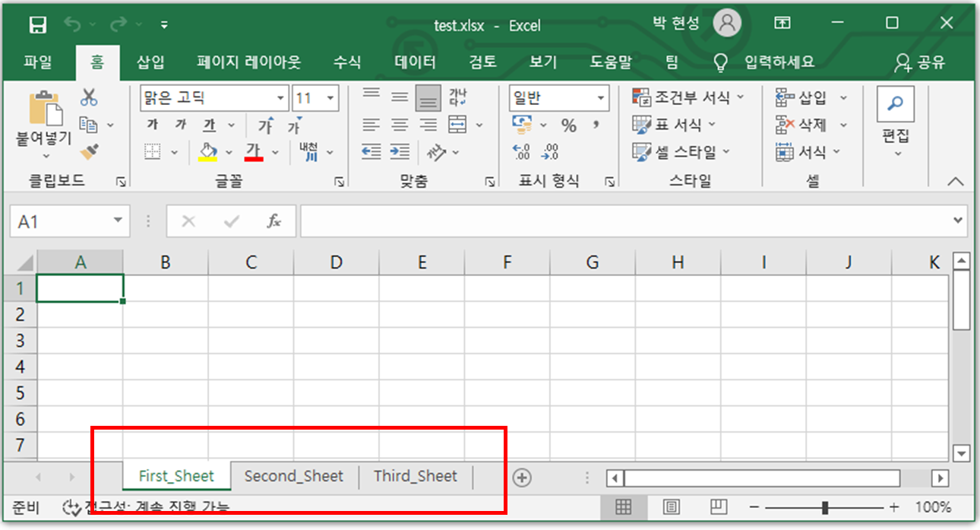Click the Insert Function fx icon

(x=274, y=221)
